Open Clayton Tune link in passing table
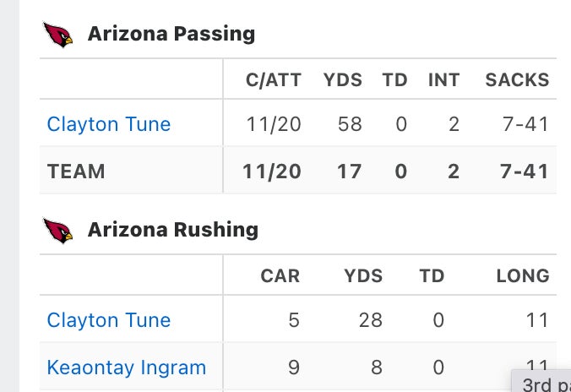Screen dimensions: 571x392 pos(109,124)
